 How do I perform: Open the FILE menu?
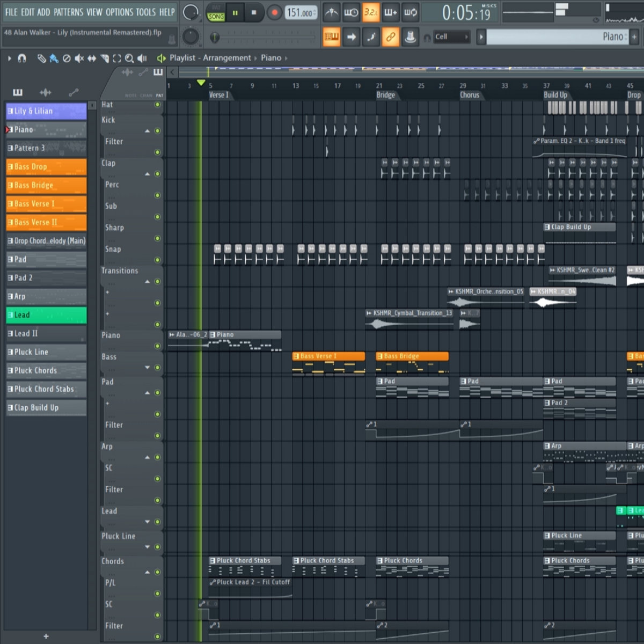coord(11,12)
